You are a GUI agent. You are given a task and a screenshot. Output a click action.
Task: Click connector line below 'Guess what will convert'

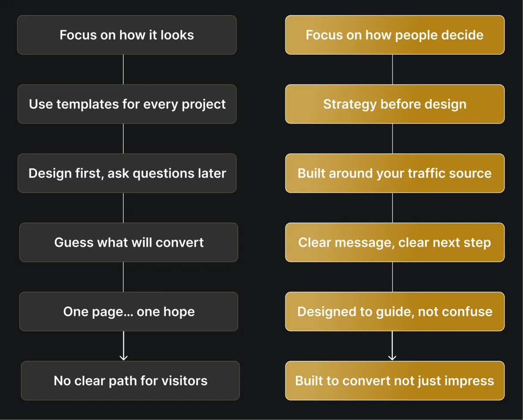(x=123, y=277)
